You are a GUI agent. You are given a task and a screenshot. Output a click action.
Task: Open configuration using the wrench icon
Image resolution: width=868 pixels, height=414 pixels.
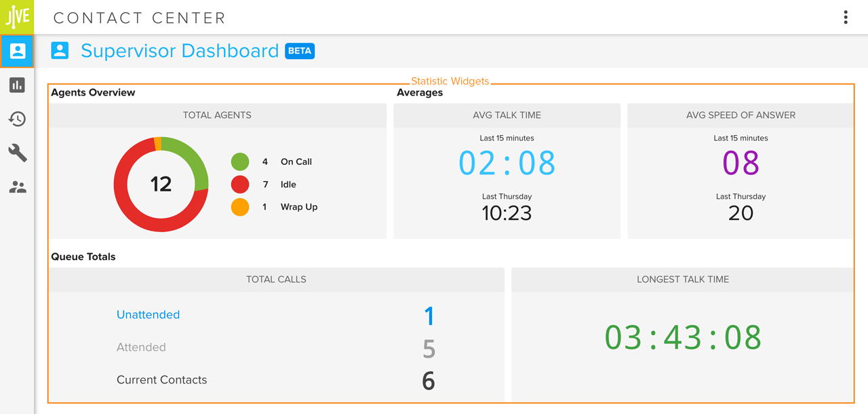point(16,153)
